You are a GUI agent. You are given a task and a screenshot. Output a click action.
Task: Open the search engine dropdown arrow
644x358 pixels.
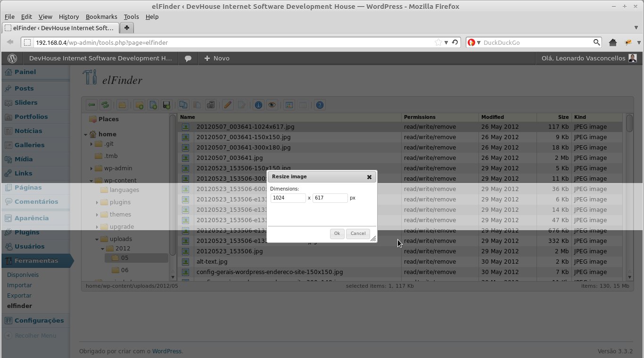pyautogui.click(x=479, y=42)
